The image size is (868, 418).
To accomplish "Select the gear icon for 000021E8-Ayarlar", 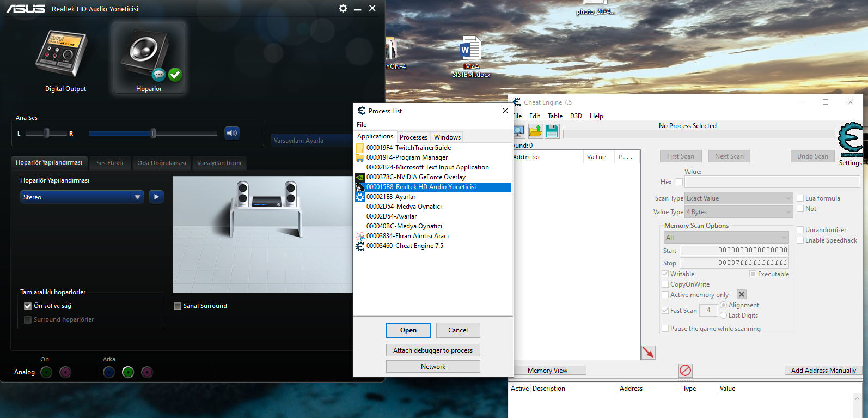I will [x=360, y=197].
